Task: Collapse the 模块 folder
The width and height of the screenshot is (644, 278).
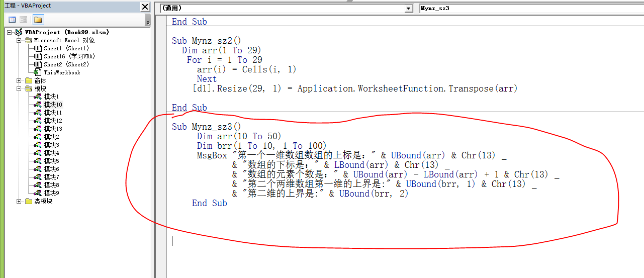Action: 19,88
